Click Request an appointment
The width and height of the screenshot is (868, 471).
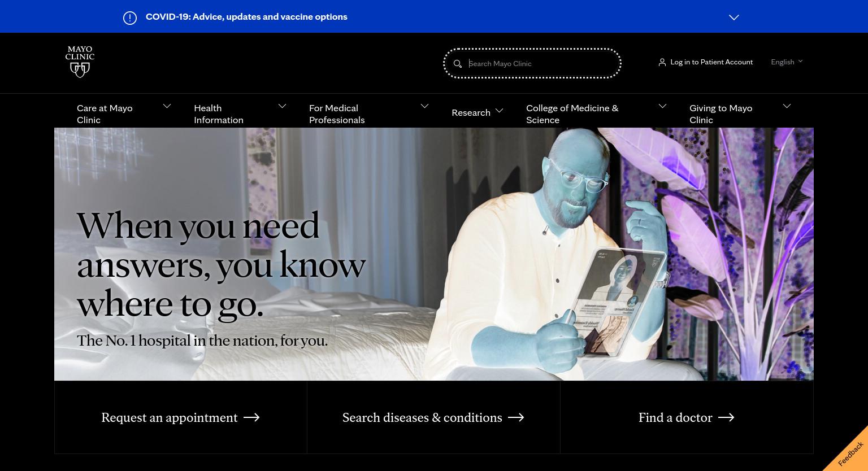coord(170,417)
